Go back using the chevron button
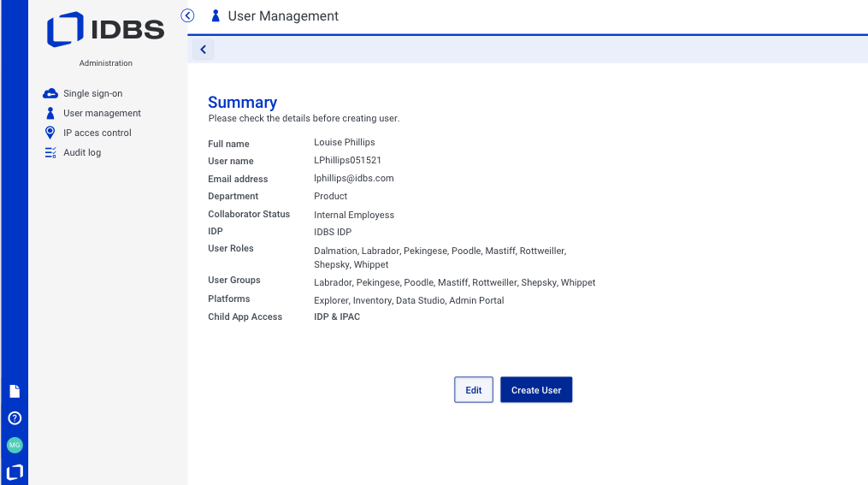Screen dimensions: 868x485 (203, 50)
